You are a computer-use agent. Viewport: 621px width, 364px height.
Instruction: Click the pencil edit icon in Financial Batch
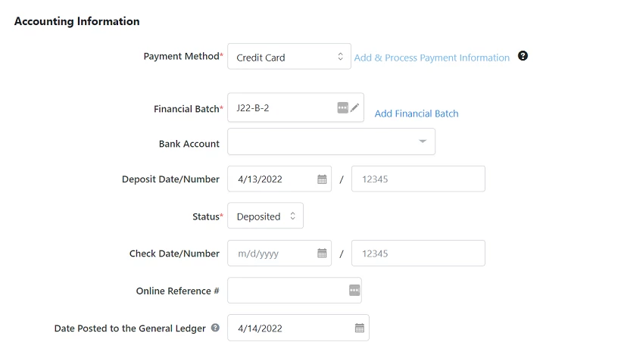point(355,107)
